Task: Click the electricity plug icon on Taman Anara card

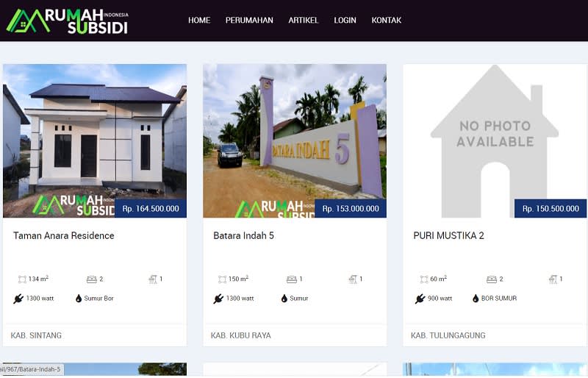Action: click(x=18, y=299)
